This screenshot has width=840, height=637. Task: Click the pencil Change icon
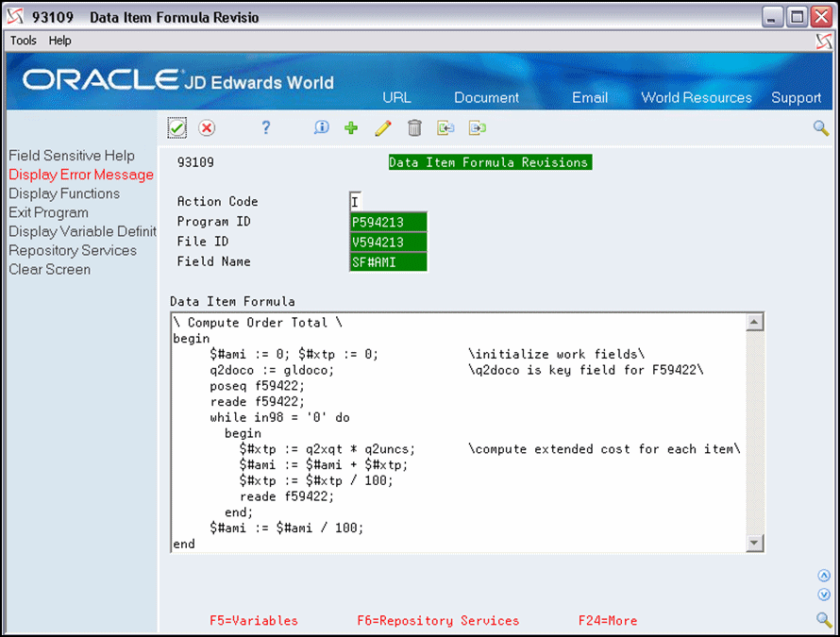coord(382,128)
